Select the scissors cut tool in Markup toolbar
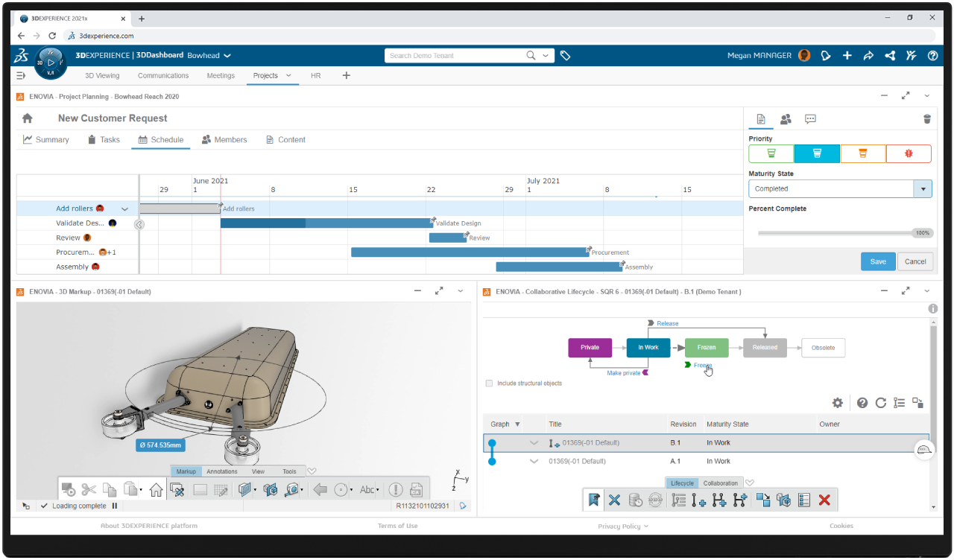 [89, 489]
